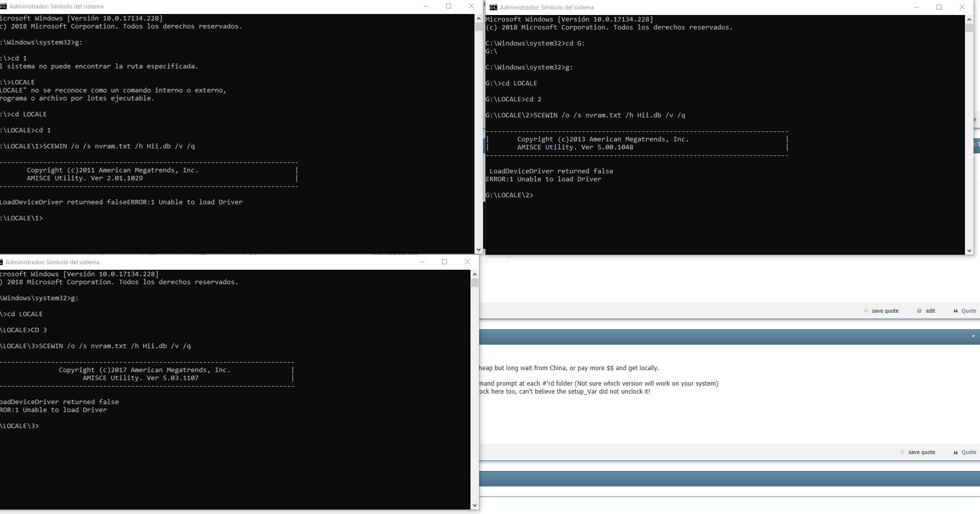Maximize the bottom-left command prompt window
Image resolution: width=980 pixels, height=514 pixels.
(x=445, y=262)
